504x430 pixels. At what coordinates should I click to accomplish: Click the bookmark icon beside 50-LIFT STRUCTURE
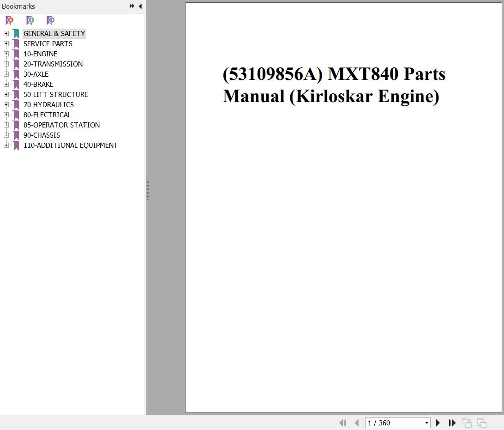[16, 95]
